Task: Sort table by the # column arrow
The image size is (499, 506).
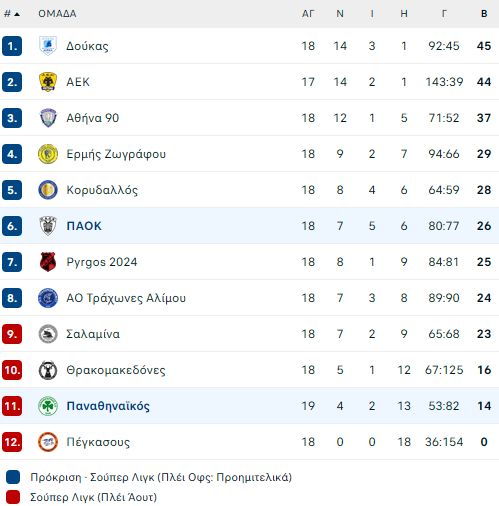Action: pos(12,14)
